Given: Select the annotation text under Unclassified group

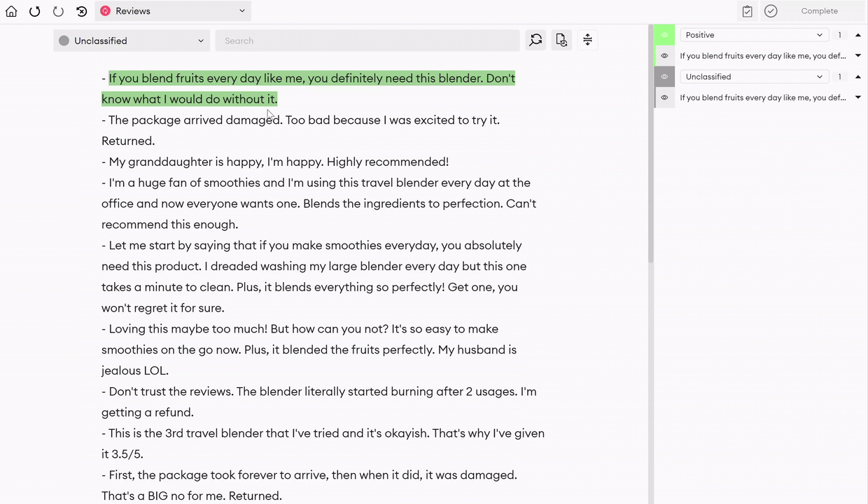Looking at the screenshot, I should [763, 98].
